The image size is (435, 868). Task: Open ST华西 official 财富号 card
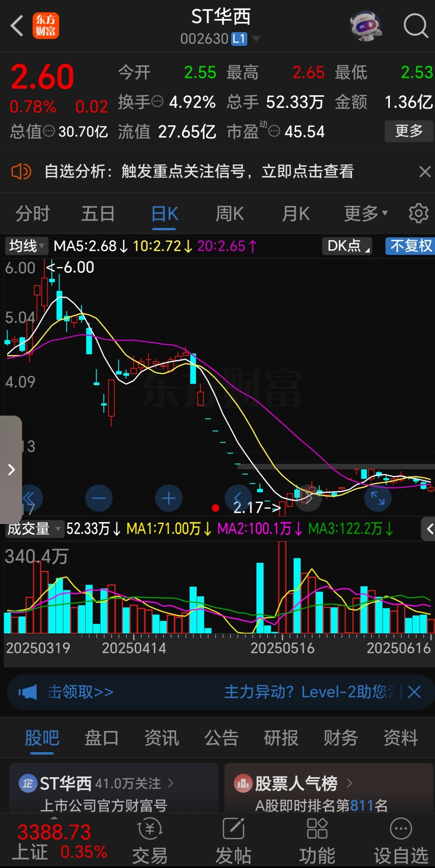113,788
